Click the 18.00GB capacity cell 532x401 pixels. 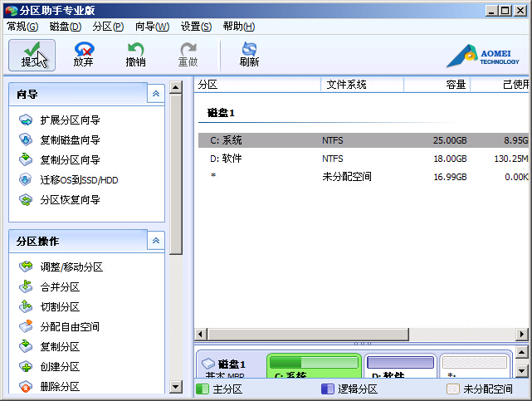tap(450, 159)
